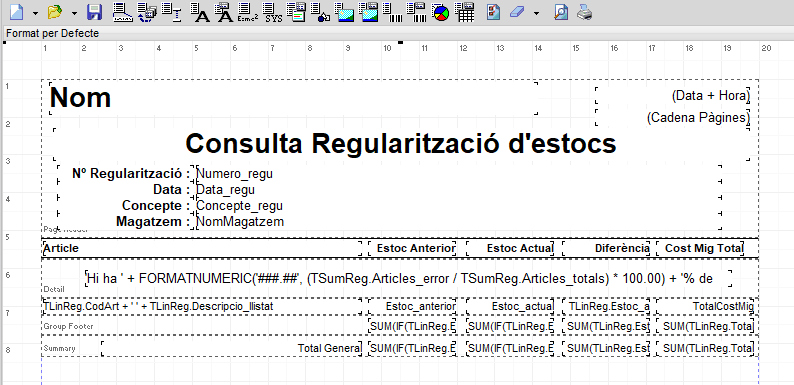The width and height of the screenshot is (794, 385).
Task: Select the 'Hi ha' FORMATNUMERIC expression field
Action: point(409,278)
